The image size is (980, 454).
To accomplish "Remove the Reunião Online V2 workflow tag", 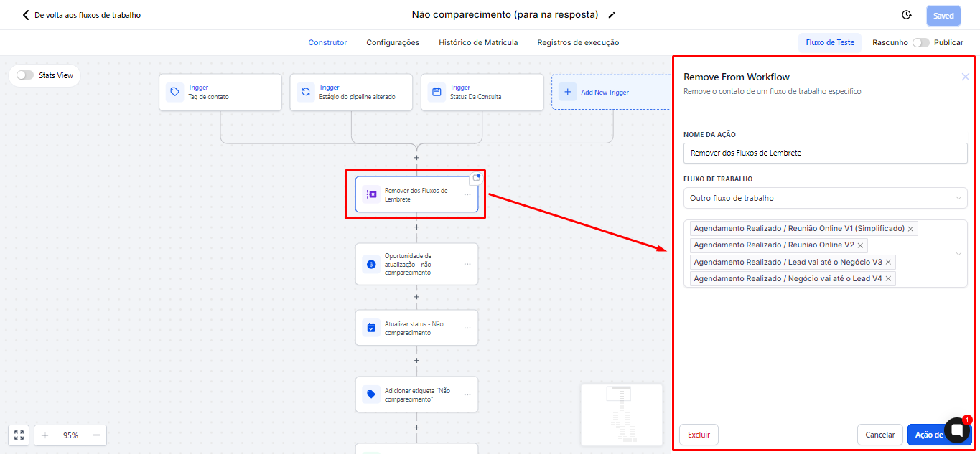I will [x=860, y=245].
